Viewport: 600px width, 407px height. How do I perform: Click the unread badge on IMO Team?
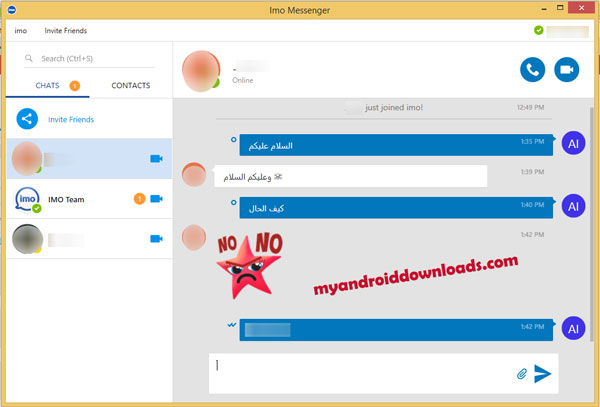139,199
